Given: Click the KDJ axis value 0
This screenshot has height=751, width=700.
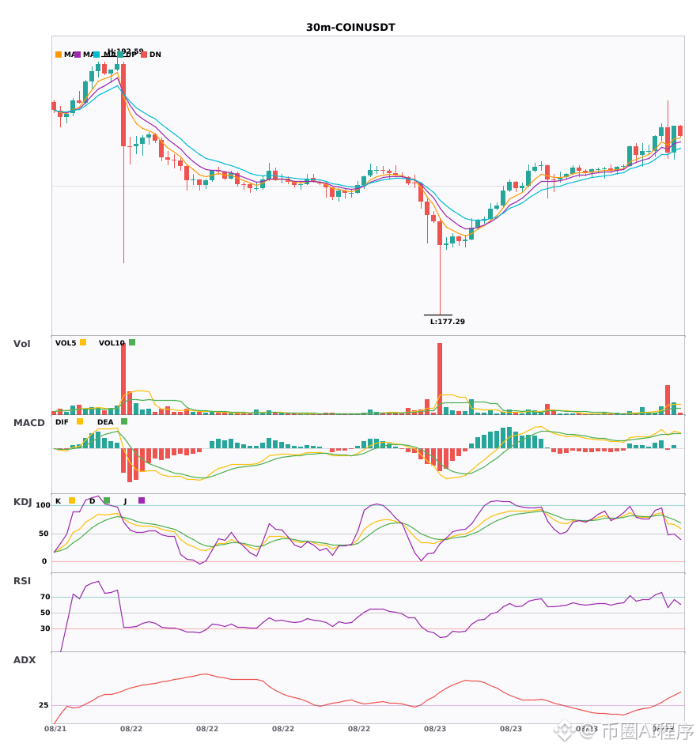Looking at the screenshot, I should [x=44, y=561].
